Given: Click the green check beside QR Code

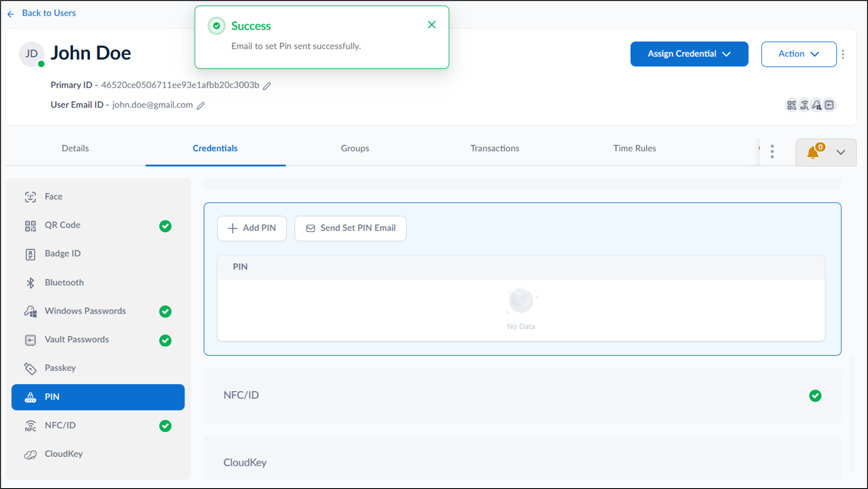Looking at the screenshot, I should tap(165, 226).
